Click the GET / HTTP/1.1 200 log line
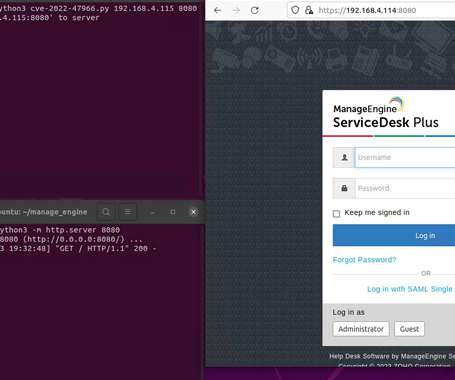 click(78, 248)
